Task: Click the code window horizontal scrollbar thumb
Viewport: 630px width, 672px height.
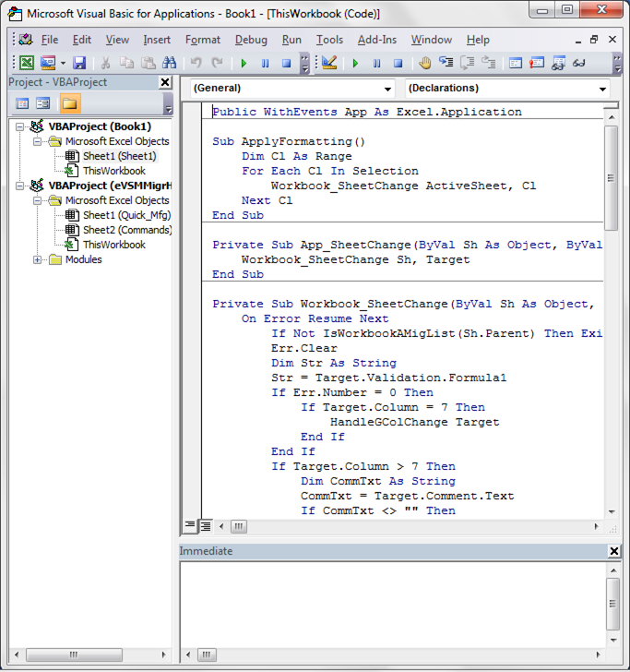Action: click(x=238, y=526)
